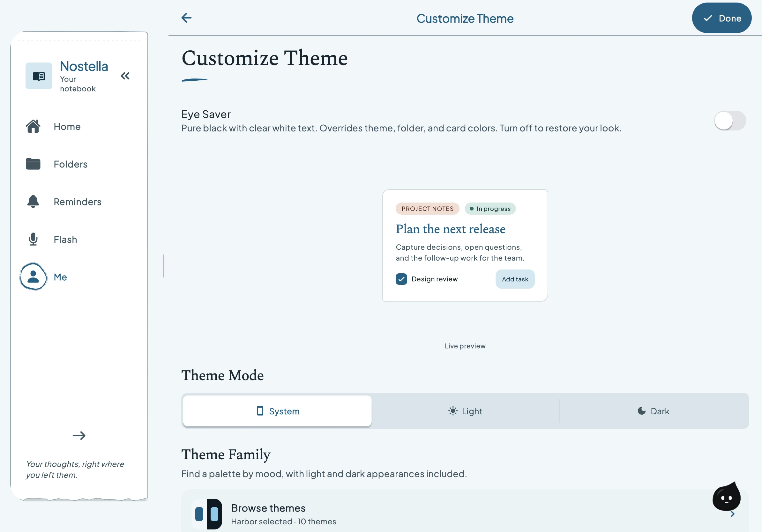
Task: Click the Harbor selected · 10 themes text
Action: tap(283, 521)
